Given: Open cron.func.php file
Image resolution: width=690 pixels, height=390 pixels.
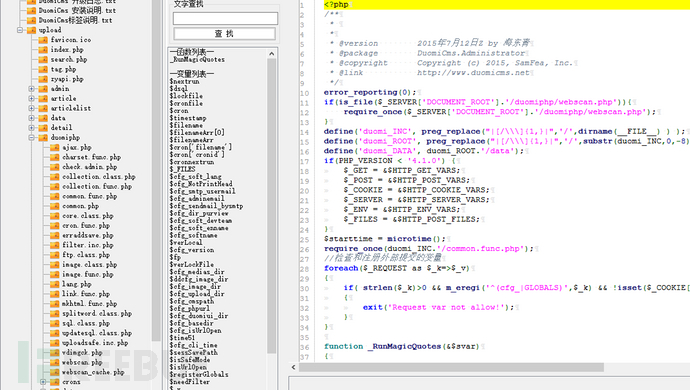Looking at the screenshot, I should (86, 225).
